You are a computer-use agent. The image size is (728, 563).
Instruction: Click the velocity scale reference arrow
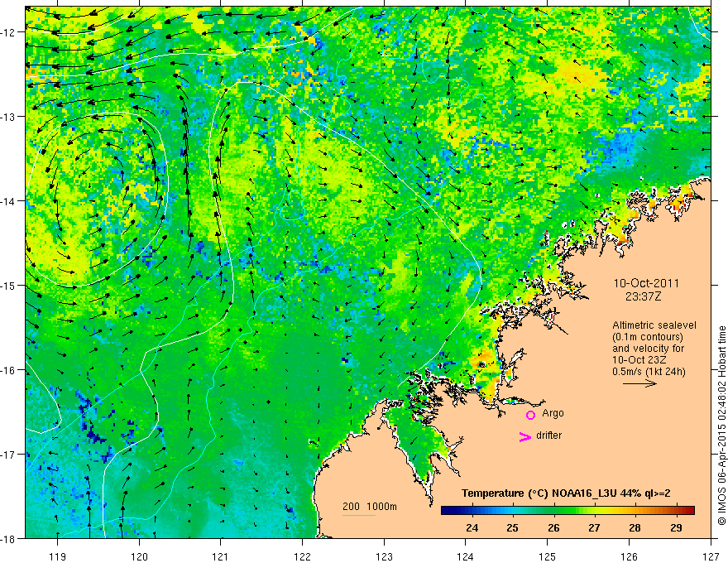pos(639,383)
